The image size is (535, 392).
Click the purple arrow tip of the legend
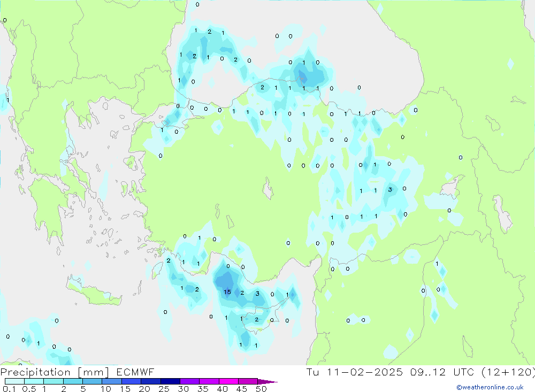267,382
